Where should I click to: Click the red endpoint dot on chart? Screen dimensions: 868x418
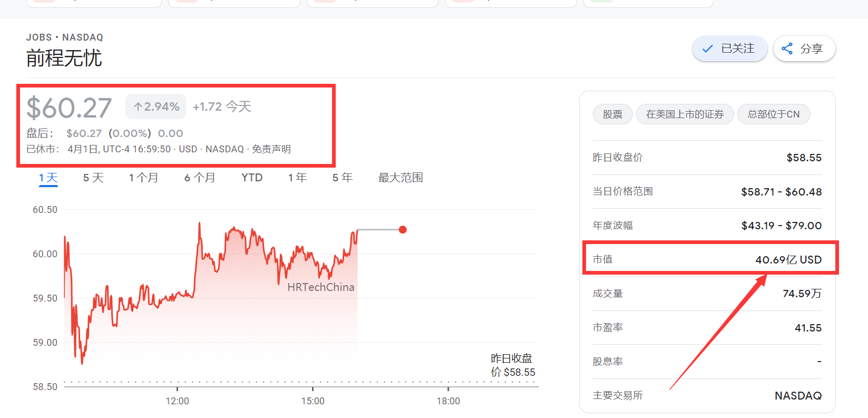click(x=403, y=229)
